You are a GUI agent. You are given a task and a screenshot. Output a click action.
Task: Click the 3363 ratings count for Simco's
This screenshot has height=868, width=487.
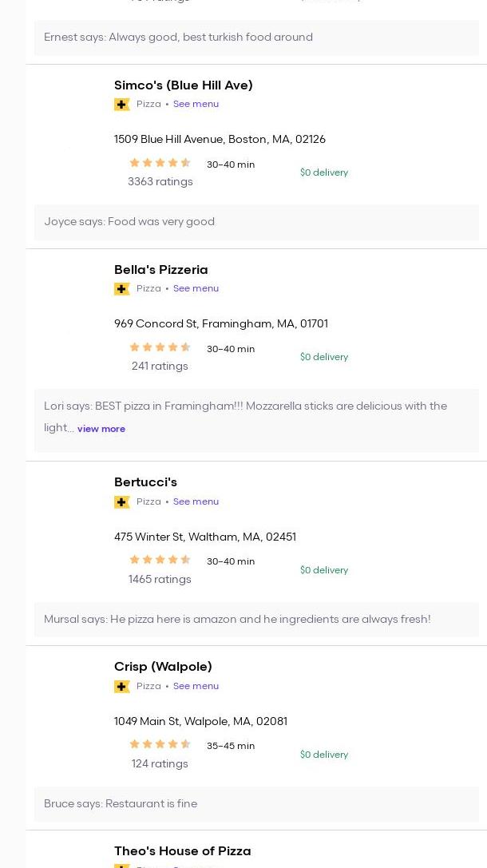pyautogui.click(x=160, y=182)
